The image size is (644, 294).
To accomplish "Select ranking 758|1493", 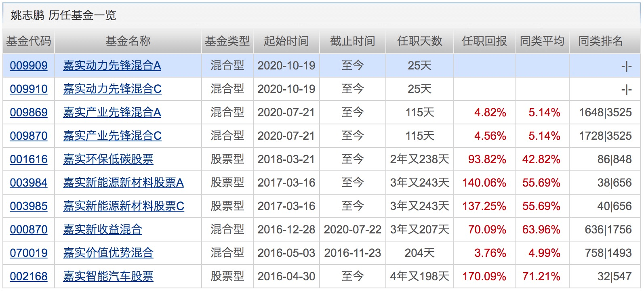I will click(x=608, y=253).
